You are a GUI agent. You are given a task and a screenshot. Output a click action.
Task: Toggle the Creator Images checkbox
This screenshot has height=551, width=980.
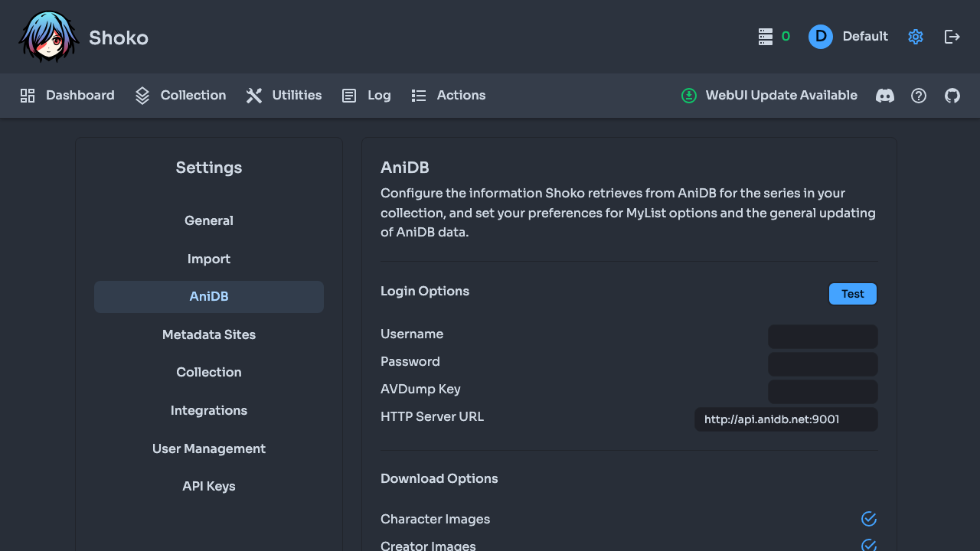coord(869,546)
